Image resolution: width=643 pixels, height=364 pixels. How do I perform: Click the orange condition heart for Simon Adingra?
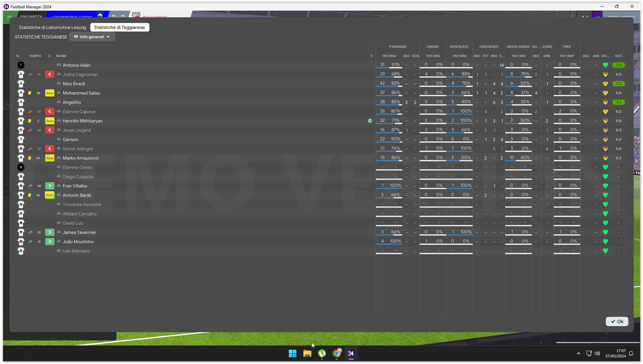[605, 149]
